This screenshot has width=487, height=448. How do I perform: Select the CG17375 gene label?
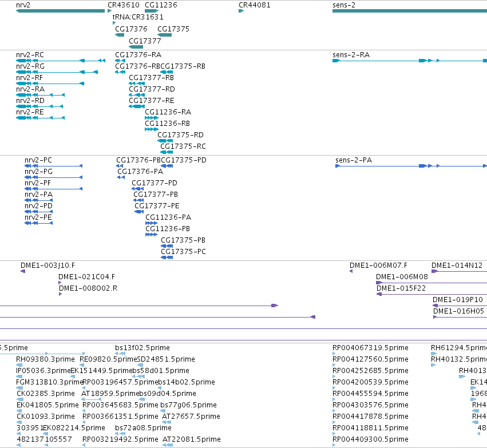coord(173,29)
